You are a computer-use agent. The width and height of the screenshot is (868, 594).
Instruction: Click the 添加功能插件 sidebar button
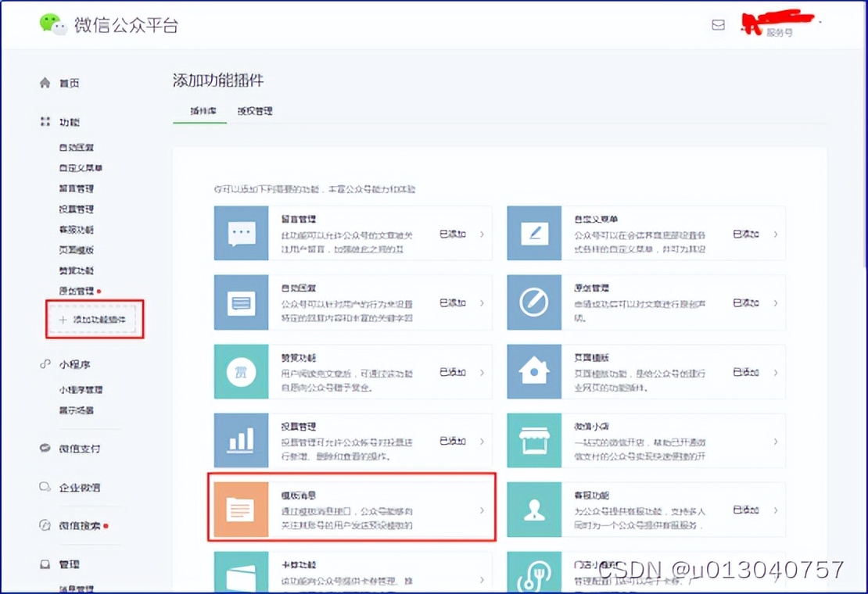pos(94,320)
